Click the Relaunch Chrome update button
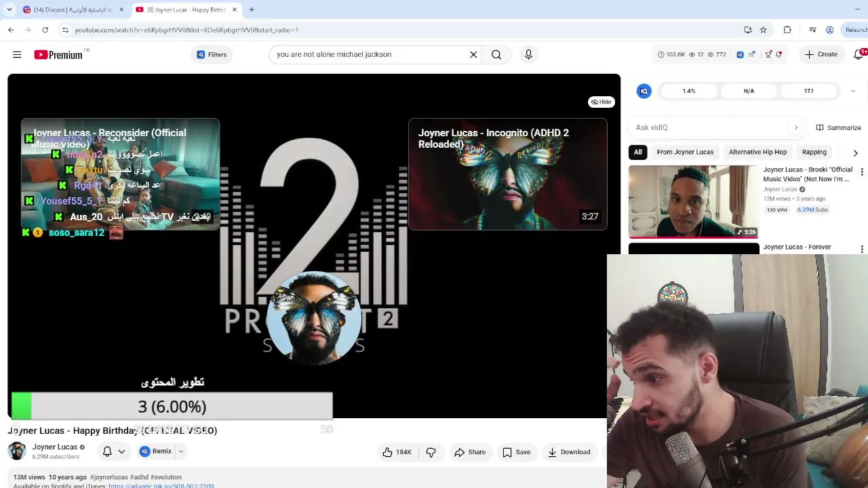This screenshot has height=488, width=868. coord(856,30)
